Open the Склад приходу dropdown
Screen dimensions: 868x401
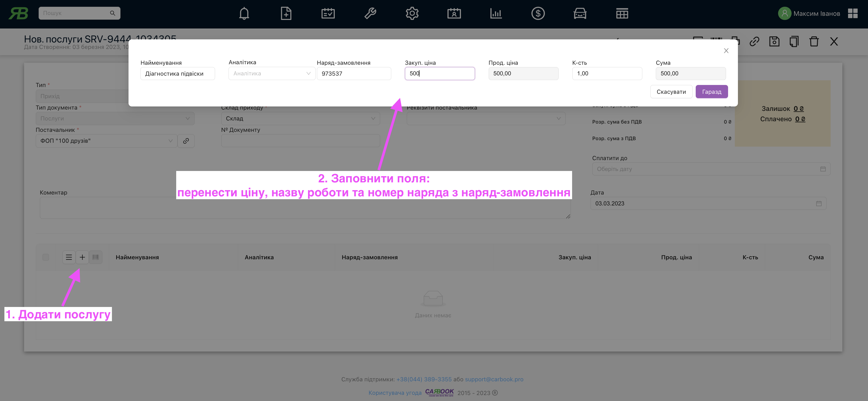(300, 119)
